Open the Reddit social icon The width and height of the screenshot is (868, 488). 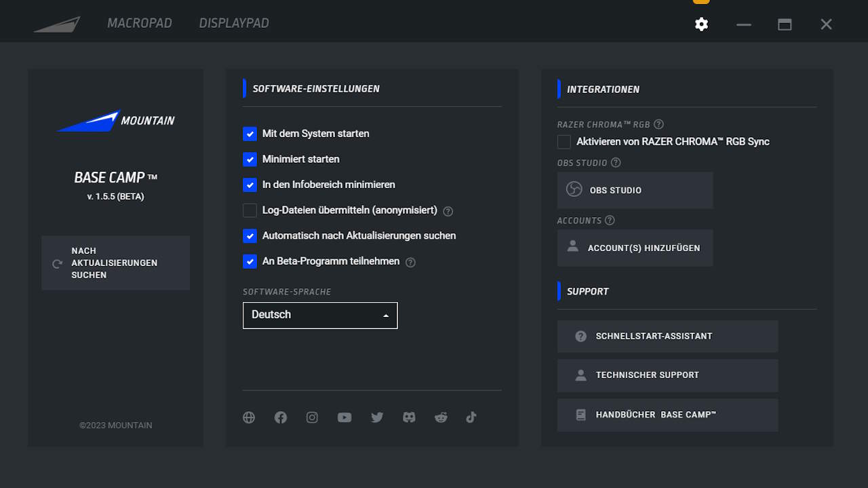[441, 417]
